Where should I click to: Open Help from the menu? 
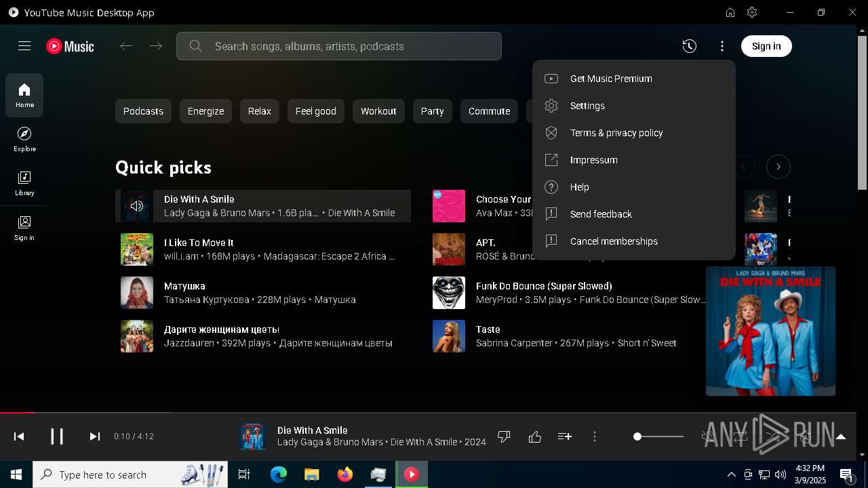pos(634,187)
